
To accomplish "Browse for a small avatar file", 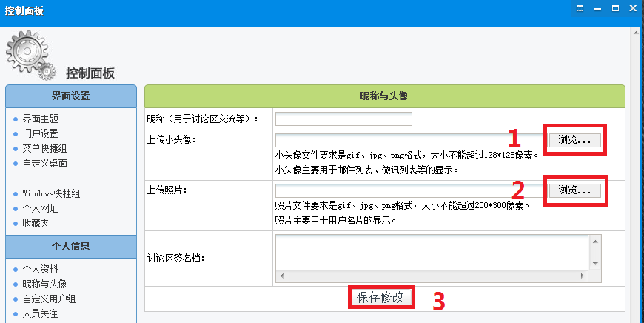I will 574,139.
